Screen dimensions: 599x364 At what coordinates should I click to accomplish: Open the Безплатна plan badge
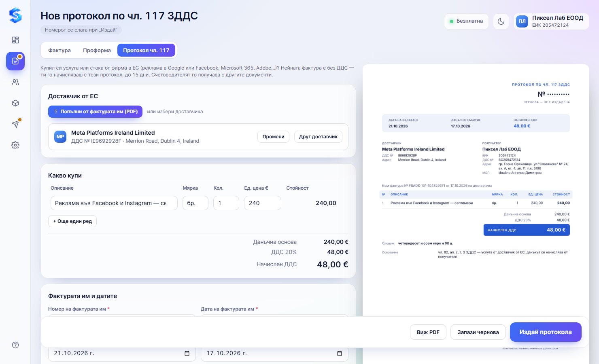pos(466,21)
